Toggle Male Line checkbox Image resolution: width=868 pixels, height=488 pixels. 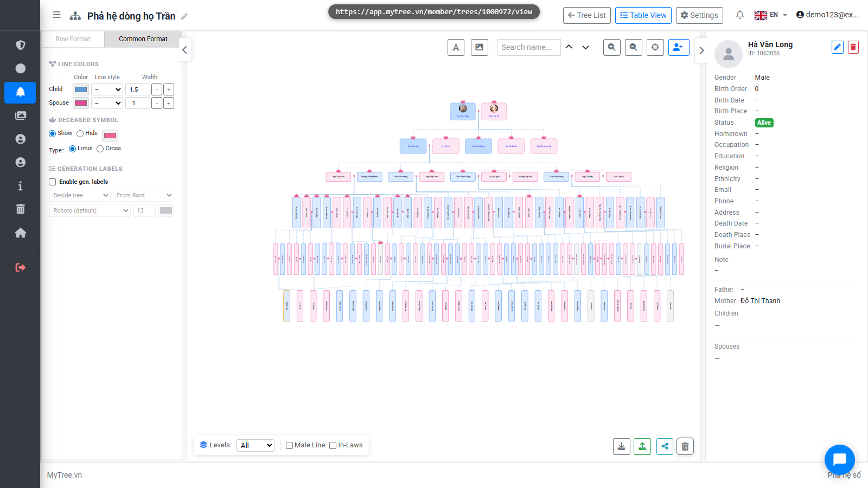click(x=290, y=446)
